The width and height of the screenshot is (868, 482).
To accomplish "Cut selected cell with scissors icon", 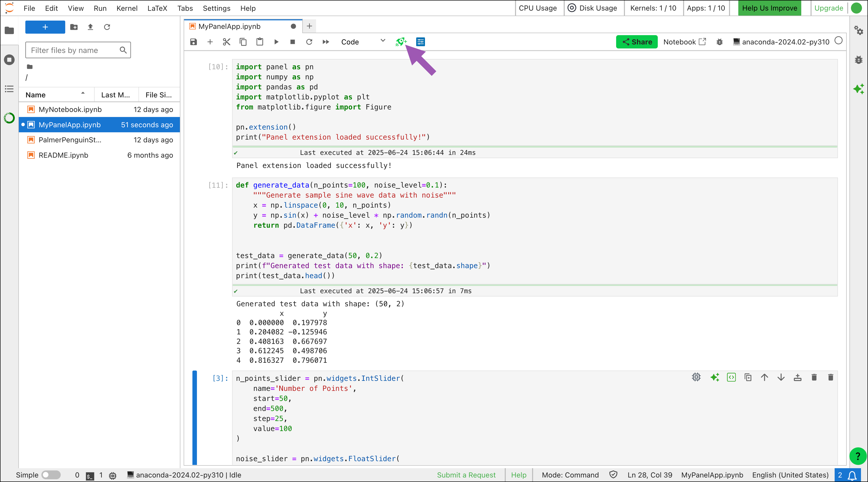I will pyautogui.click(x=227, y=42).
